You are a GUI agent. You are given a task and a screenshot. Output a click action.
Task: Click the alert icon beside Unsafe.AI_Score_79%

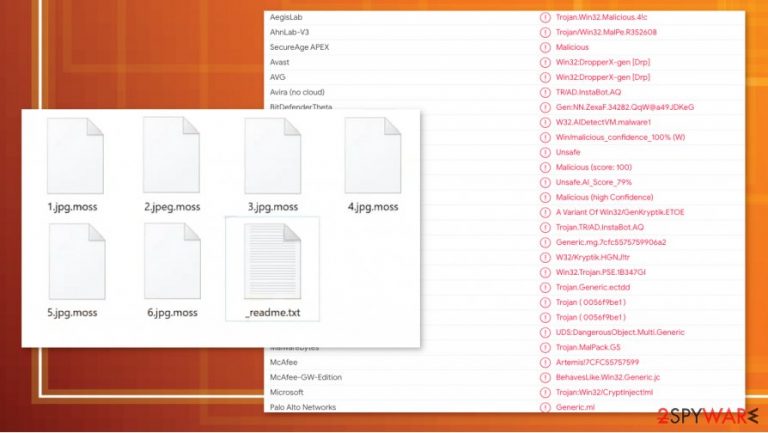coord(545,182)
